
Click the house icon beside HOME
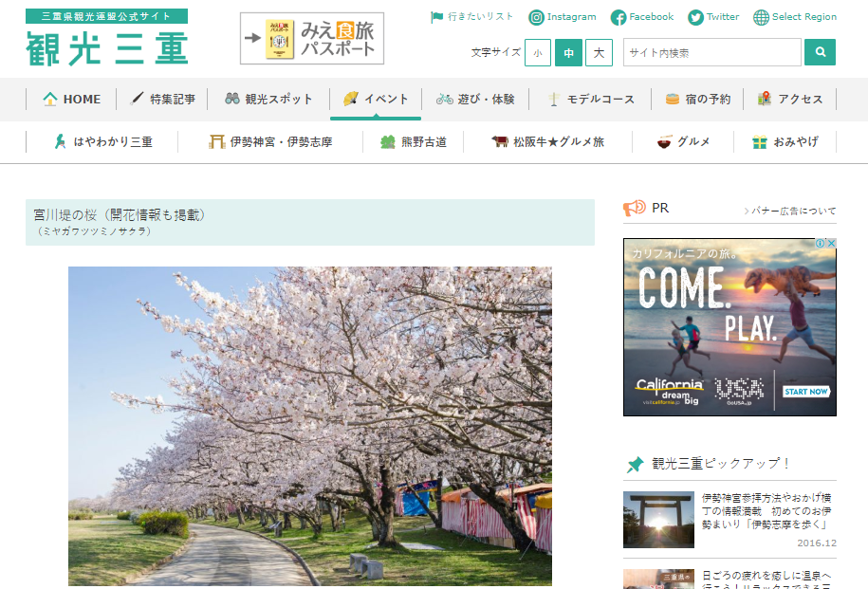point(50,99)
